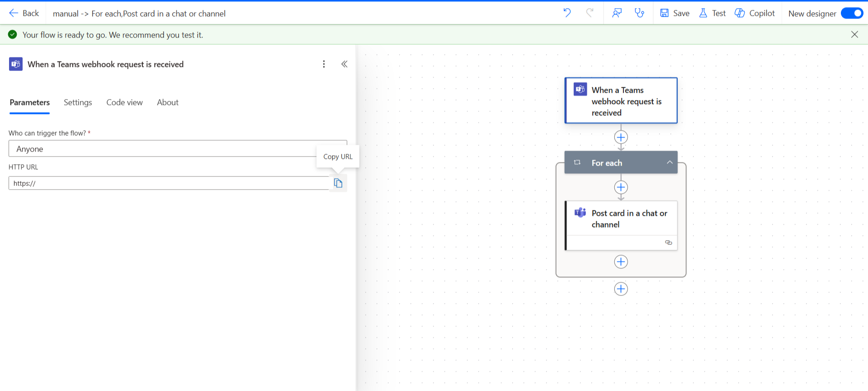Click the Test button

click(x=712, y=13)
